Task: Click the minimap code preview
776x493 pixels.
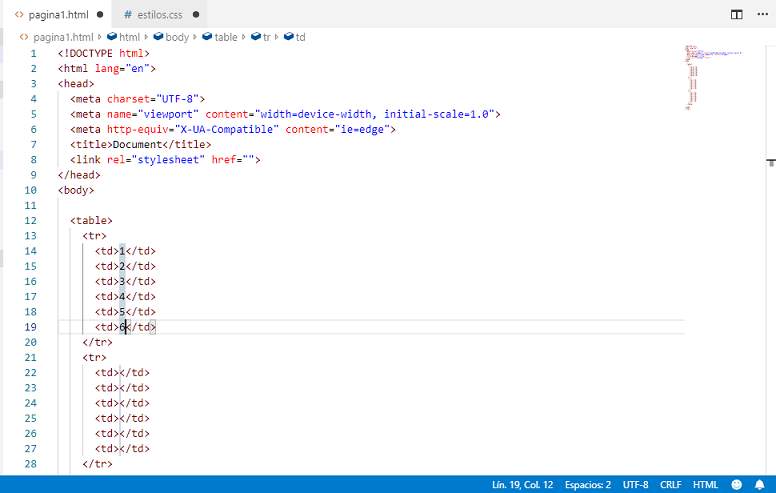Action: (x=713, y=77)
